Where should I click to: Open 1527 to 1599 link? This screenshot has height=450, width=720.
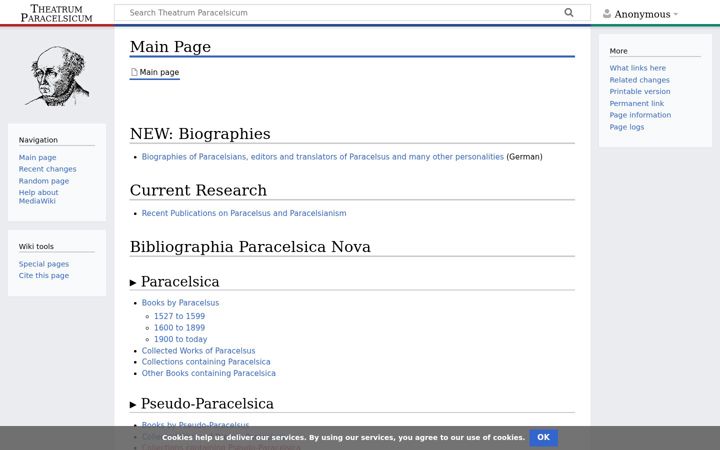tap(179, 316)
